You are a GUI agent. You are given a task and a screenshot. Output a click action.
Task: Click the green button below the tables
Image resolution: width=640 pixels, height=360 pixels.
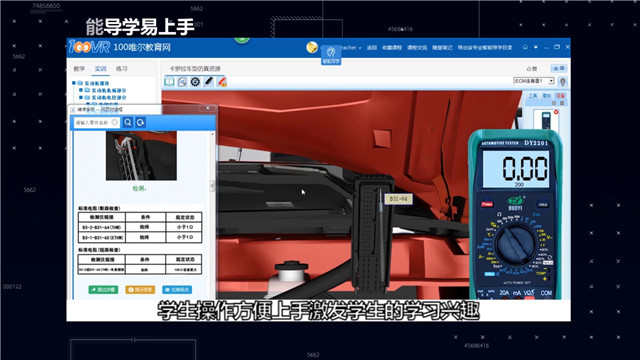(103, 289)
